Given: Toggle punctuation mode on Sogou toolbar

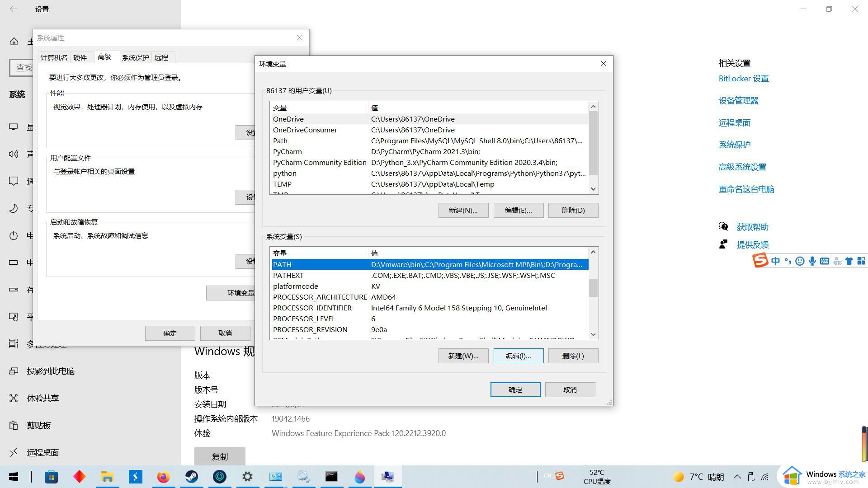Looking at the screenshot, I should pyautogui.click(x=788, y=261).
